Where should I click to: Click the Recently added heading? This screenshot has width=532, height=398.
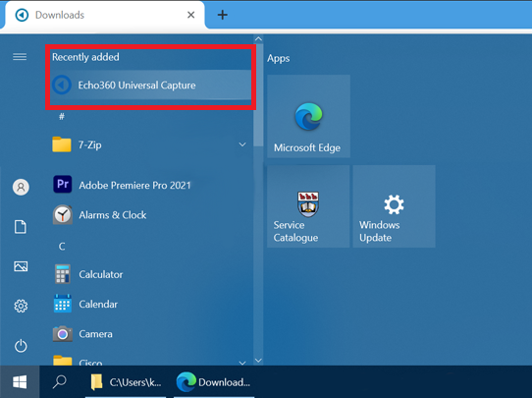85,57
